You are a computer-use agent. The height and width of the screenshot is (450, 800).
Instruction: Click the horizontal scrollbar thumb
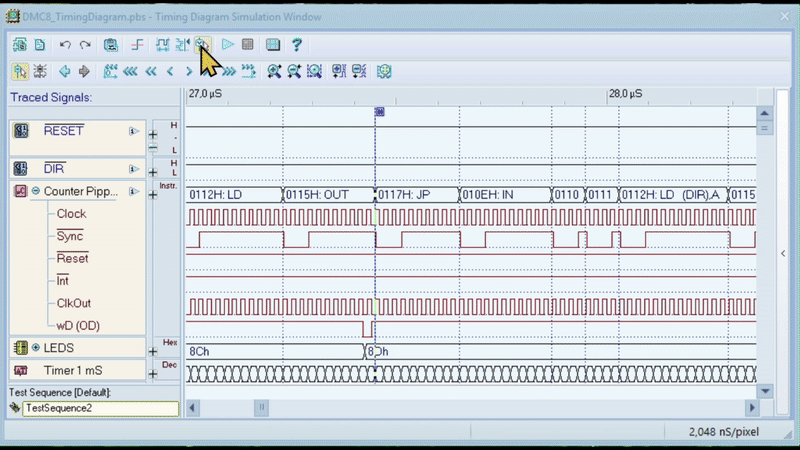pos(261,407)
